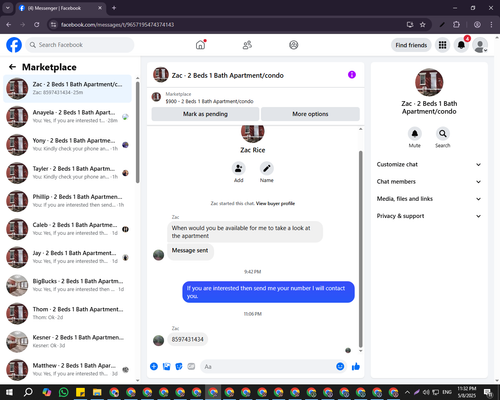Click the phone number message 8597431434
Screen dimensions: 500x400
coord(187,339)
